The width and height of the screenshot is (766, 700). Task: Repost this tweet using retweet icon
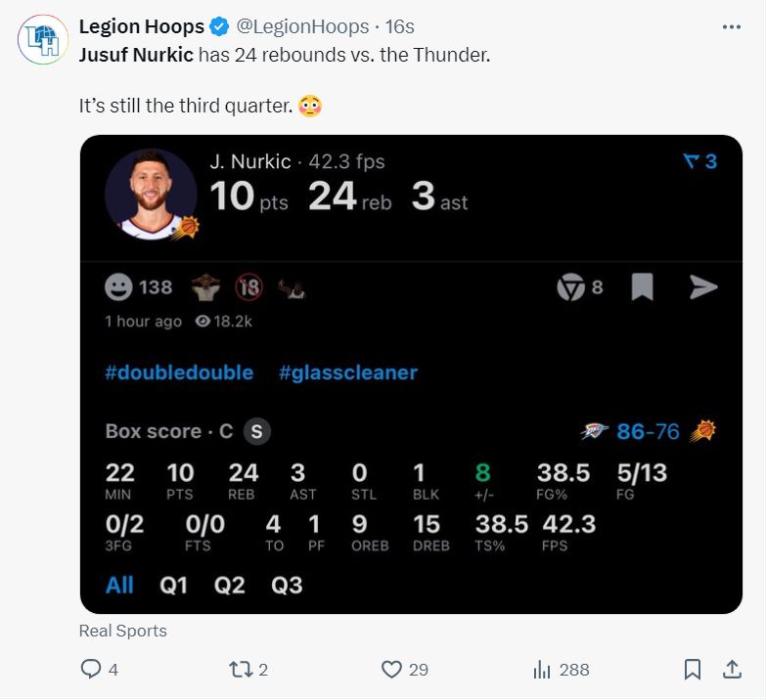tap(241, 670)
